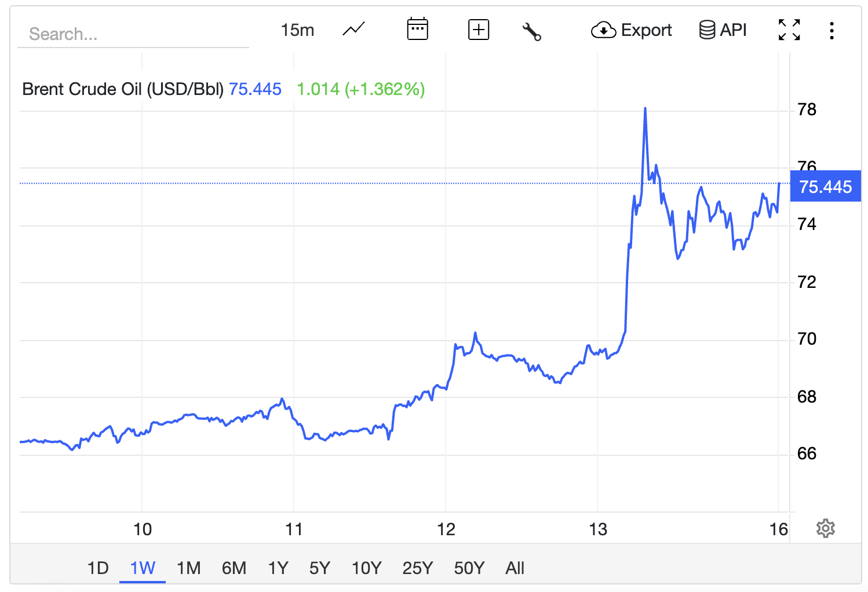
Task: Click the green 1.014 (+1.362%) change text
Action: tap(361, 89)
